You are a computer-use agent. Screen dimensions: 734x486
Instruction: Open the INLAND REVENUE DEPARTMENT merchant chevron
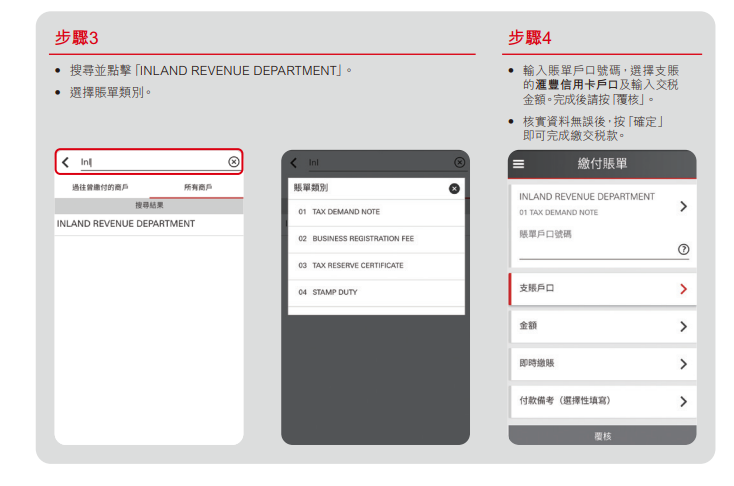pyautogui.click(x=683, y=206)
